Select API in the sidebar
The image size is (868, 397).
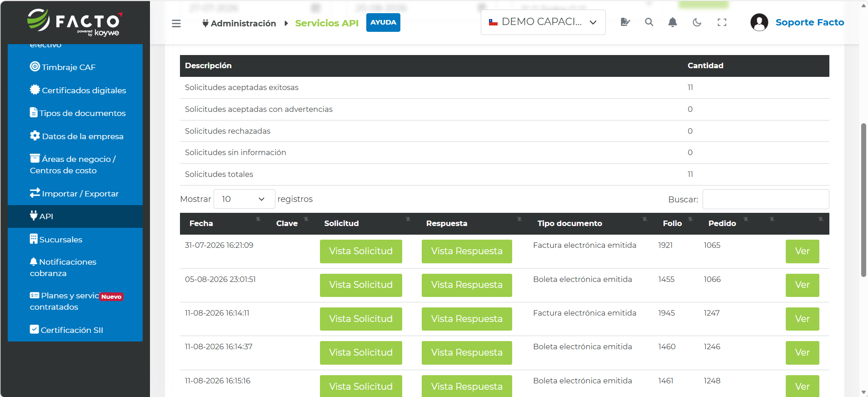75,216
